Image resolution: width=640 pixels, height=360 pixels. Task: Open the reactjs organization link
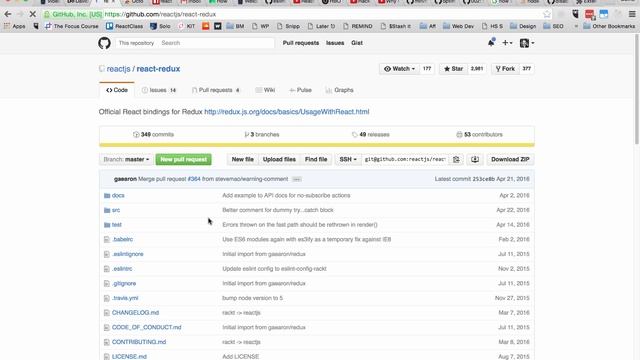point(118,69)
